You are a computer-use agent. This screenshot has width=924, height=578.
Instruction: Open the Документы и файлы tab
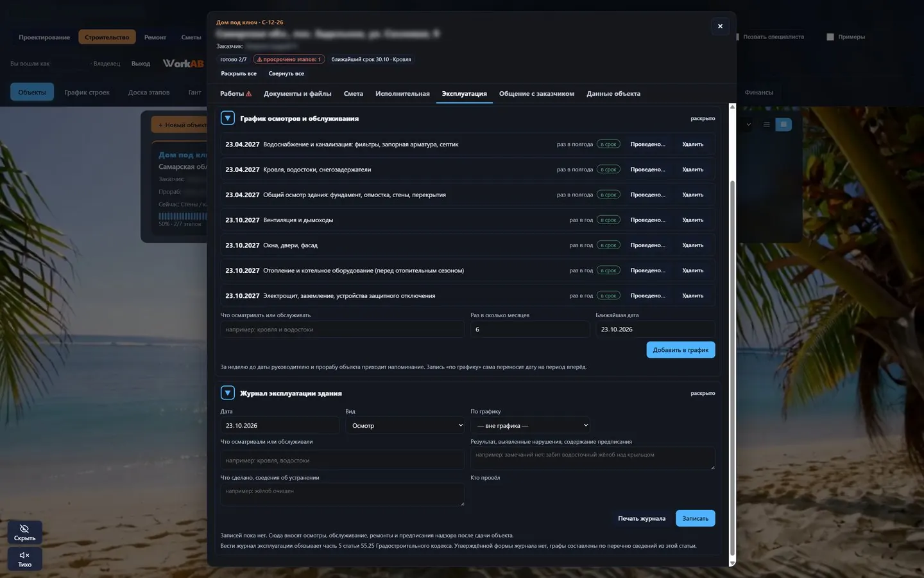[298, 94]
